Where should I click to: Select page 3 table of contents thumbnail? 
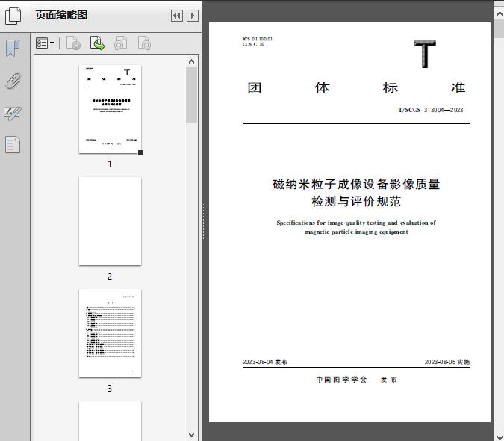point(110,333)
